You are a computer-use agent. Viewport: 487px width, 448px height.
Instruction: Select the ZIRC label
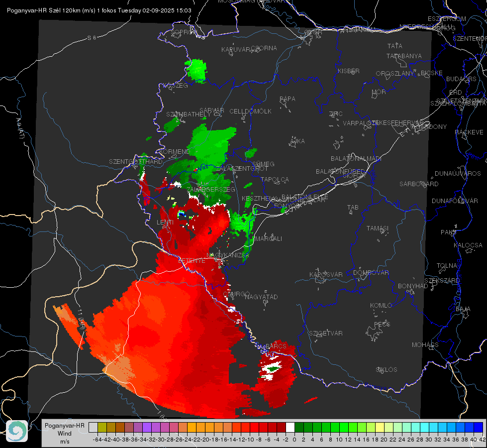point(336,114)
